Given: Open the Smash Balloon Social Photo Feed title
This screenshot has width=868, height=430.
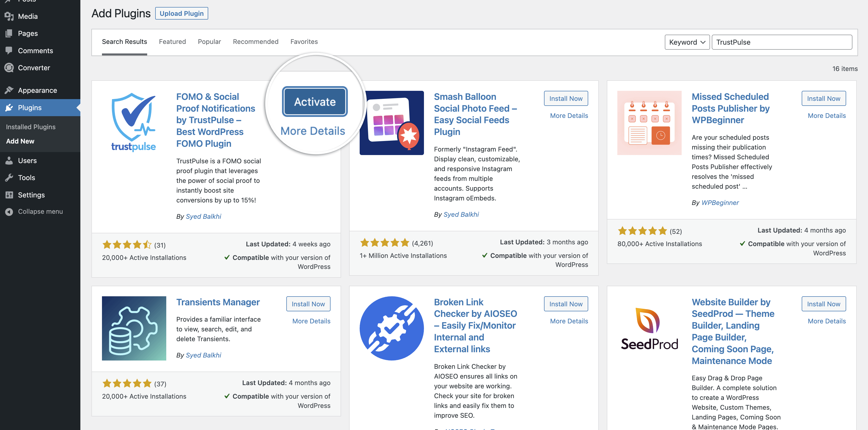Looking at the screenshot, I should [475, 114].
